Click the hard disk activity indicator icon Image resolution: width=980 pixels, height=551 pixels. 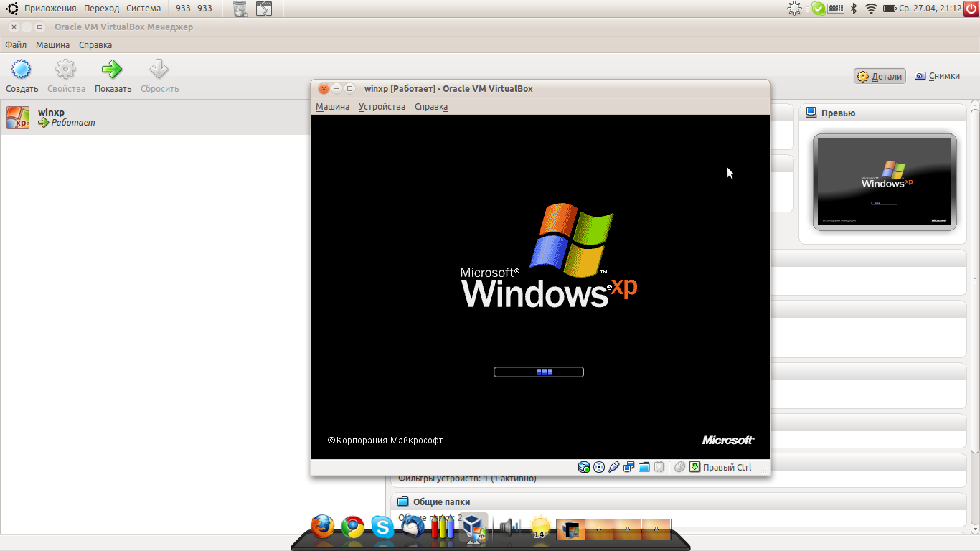coord(584,467)
